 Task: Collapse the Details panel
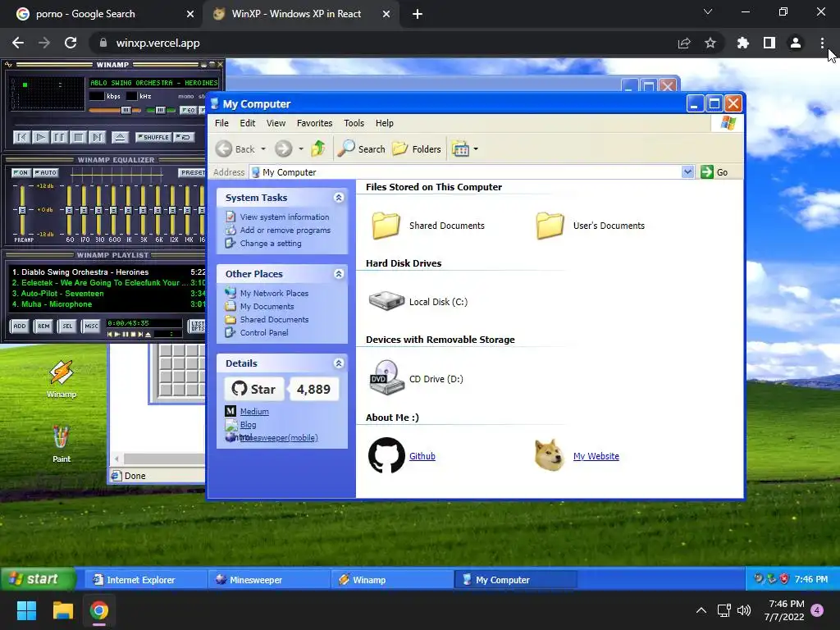click(x=339, y=363)
